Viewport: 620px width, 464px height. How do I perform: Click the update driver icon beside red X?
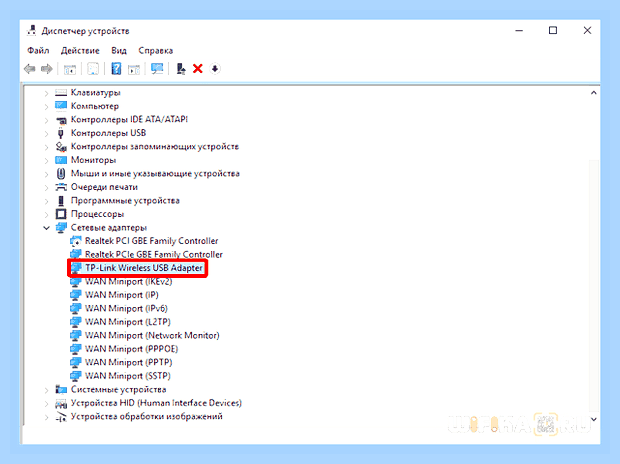[x=181, y=69]
